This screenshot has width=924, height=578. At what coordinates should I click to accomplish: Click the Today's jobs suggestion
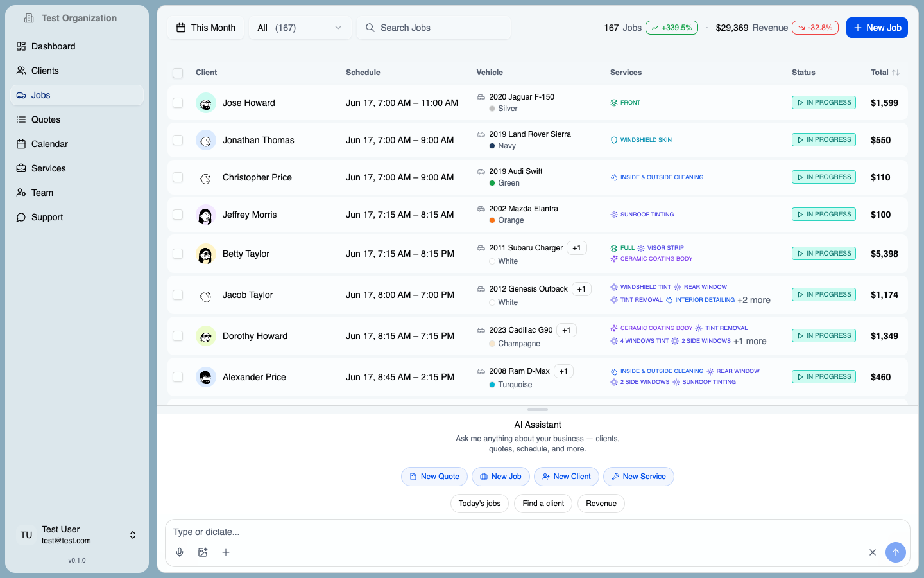pos(480,504)
